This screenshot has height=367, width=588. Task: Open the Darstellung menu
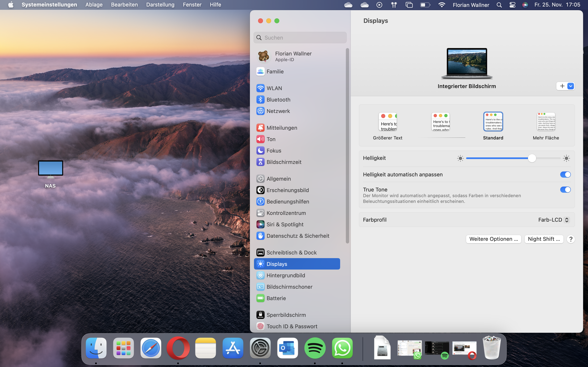(x=160, y=5)
